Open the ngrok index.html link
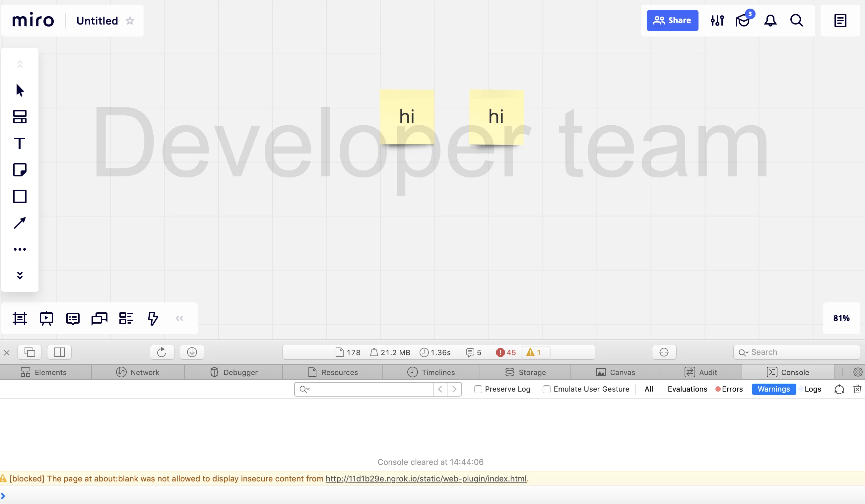The width and height of the screenshot is (865, 504). click(x=426, y=478)
